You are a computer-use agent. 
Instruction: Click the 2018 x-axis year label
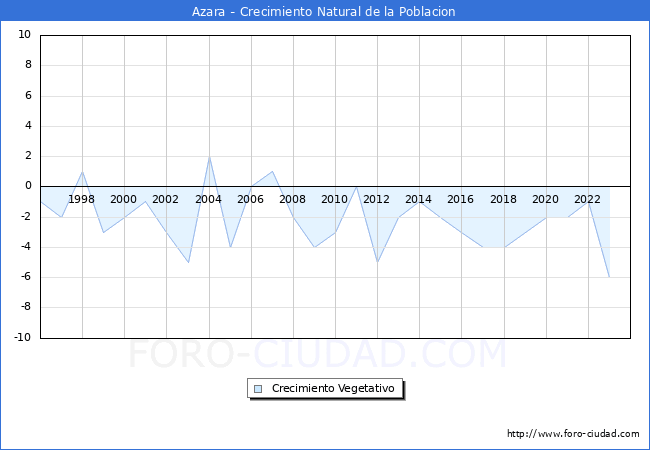[x=503, y=199]
